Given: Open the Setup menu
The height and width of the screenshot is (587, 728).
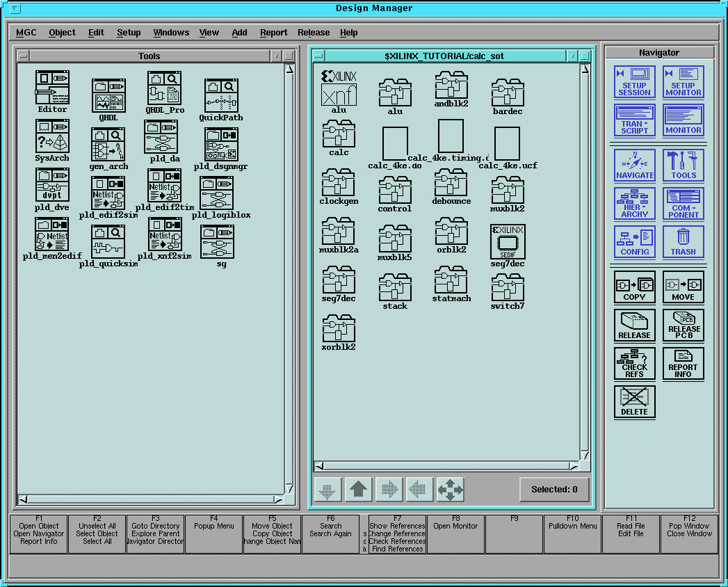Looking at the screenshot, I should click(x=129, y=33).
